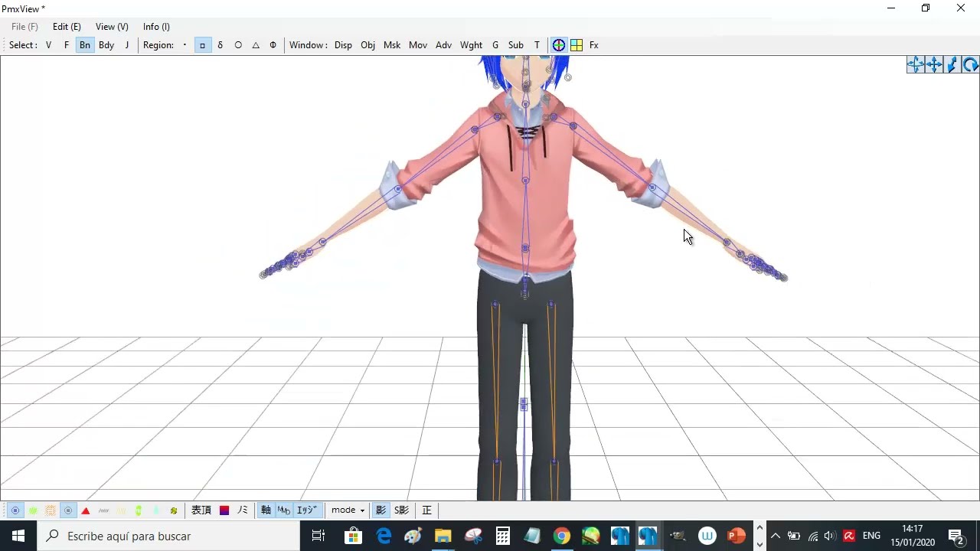Open the File (F) menu
This screenshot has width=980, height=551.
tap(24, 27)
